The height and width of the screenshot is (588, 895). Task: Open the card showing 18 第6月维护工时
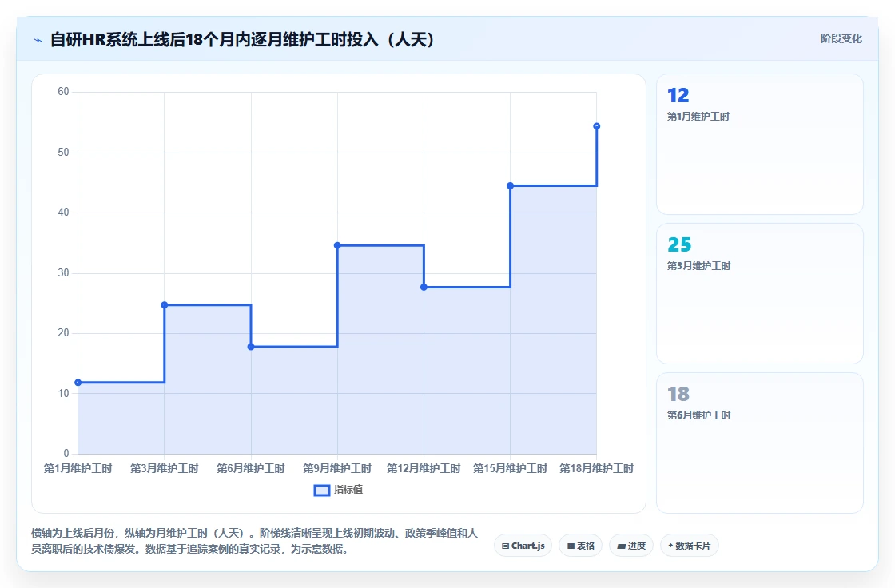pyautogui.click(x=760, y=443)
